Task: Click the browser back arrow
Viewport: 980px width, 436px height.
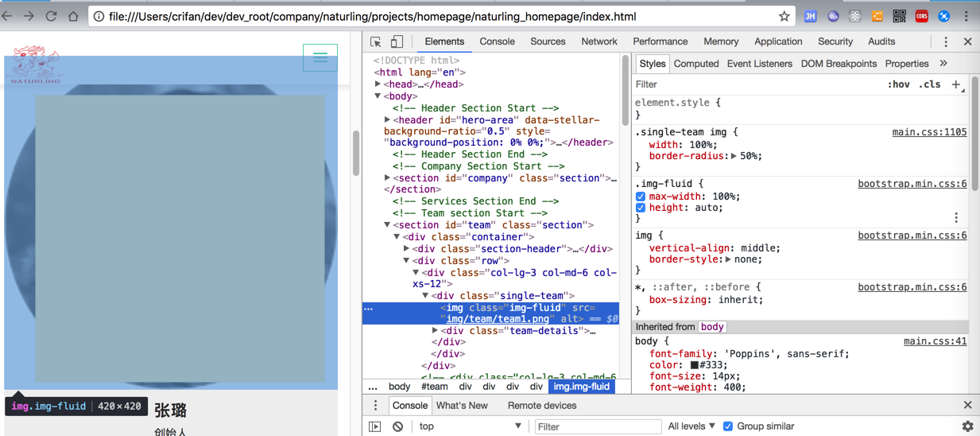Action: click(x=6, y=16)
